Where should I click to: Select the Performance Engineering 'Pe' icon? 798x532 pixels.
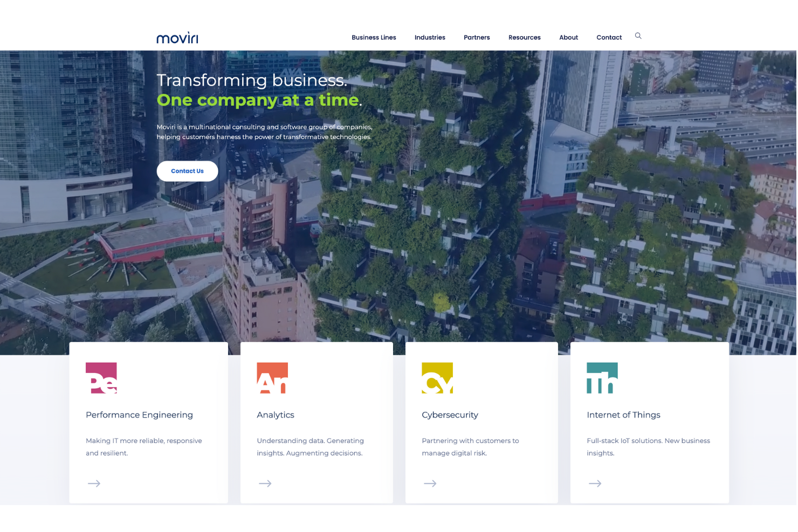click(101, 378)
